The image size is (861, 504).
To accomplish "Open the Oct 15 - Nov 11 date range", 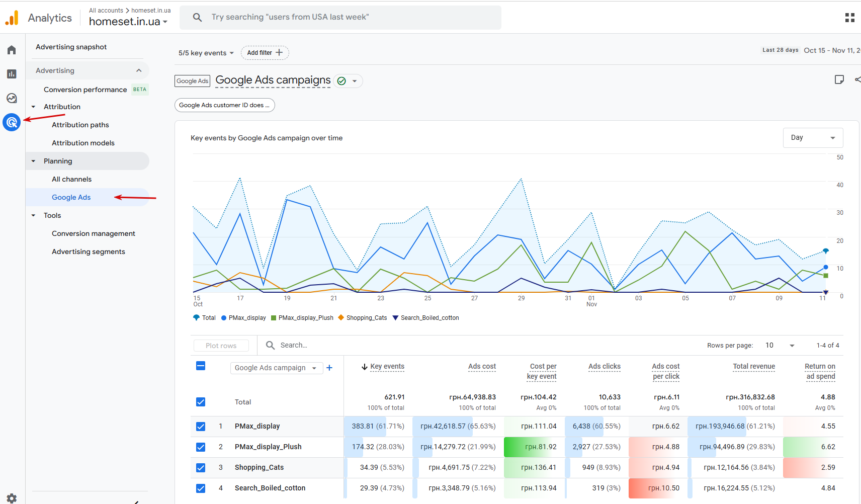I will 832,50.
